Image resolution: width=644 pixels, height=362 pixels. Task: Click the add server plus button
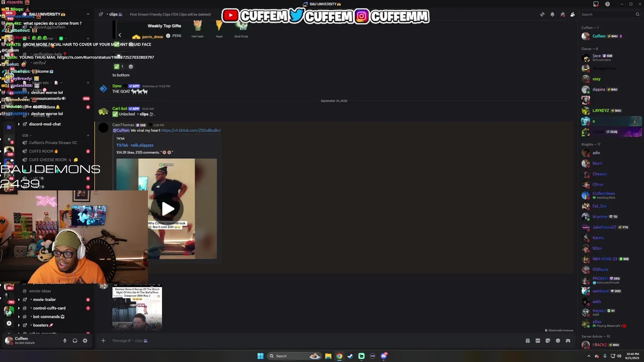[x=9, y=324]
